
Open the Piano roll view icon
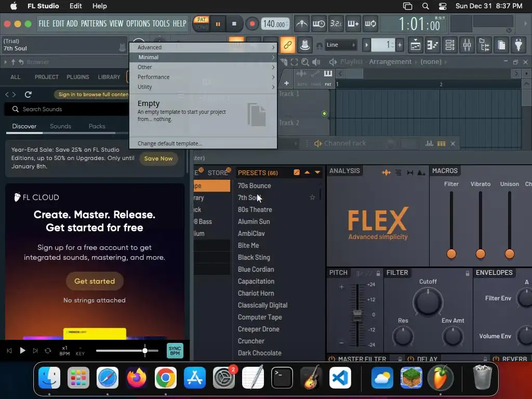(433, 45)
